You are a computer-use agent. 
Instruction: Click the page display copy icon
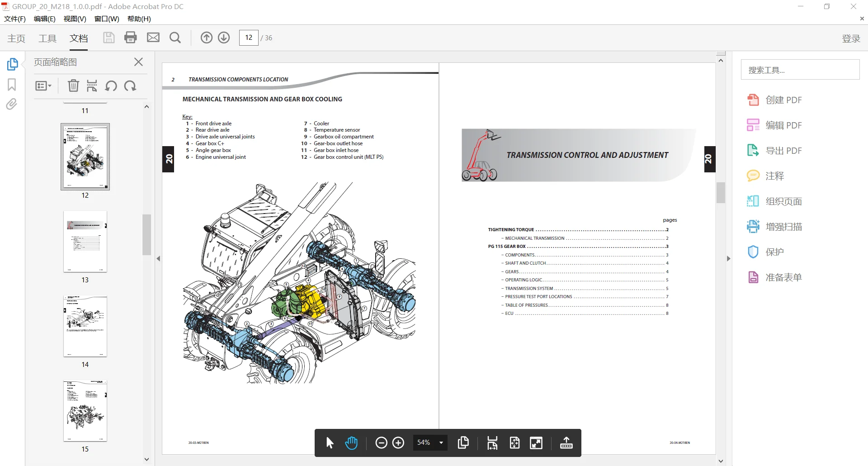pyautogui.click(x=463, y=443)
